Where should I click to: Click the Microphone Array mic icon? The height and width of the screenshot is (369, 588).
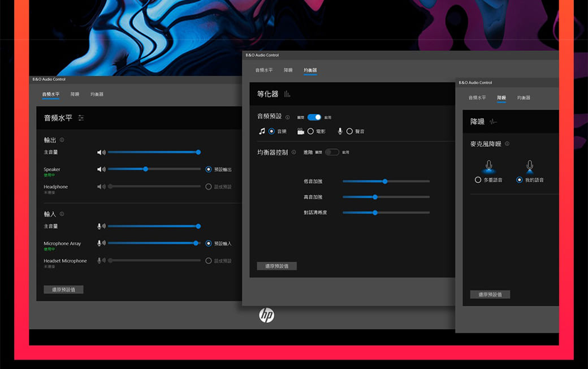click(x=101, y=243)
